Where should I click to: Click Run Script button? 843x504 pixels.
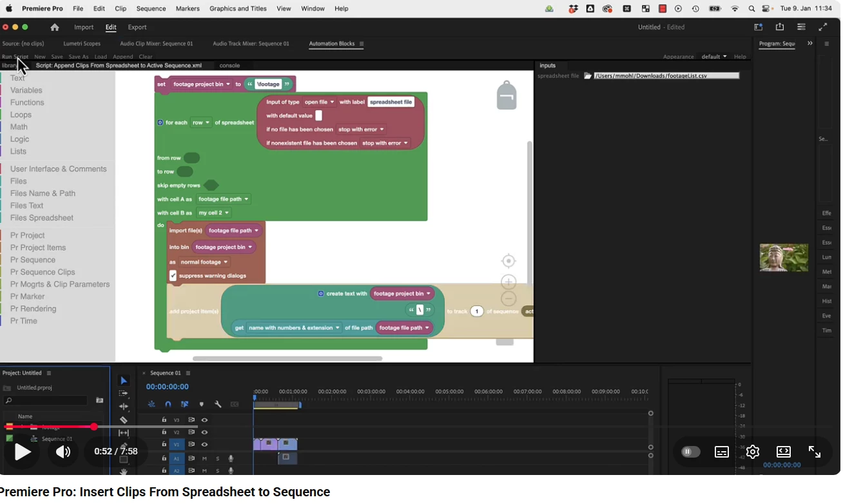(x=15, y=57)
